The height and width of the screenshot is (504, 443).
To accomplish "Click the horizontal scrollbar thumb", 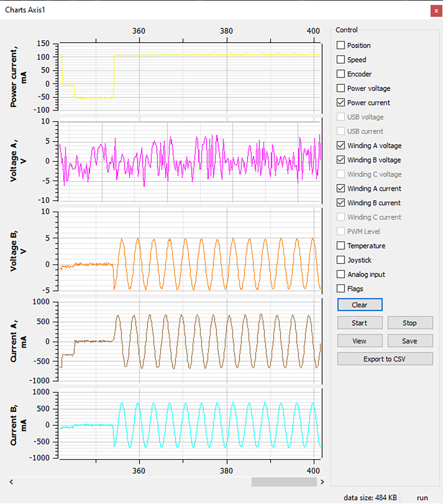I will (284, 482).
